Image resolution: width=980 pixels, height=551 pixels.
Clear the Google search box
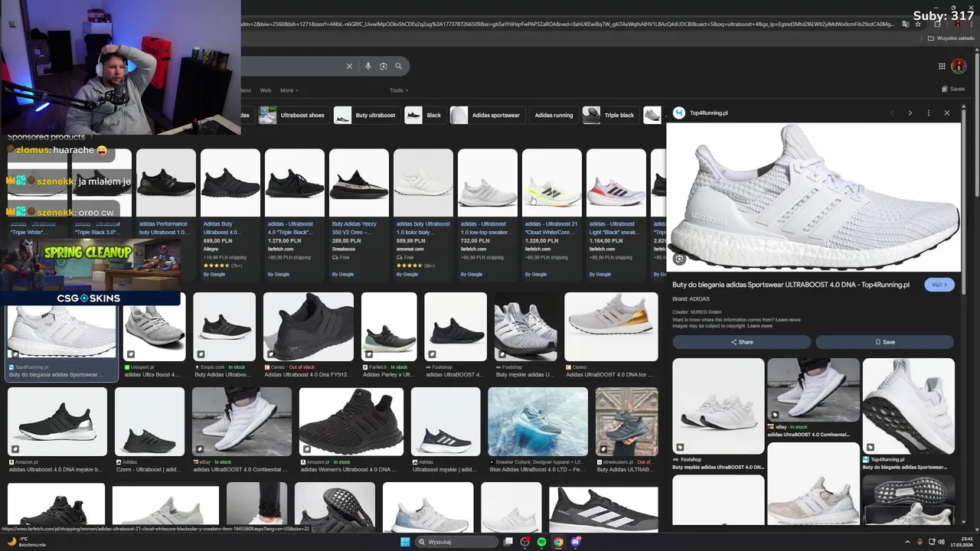point(349,67)
